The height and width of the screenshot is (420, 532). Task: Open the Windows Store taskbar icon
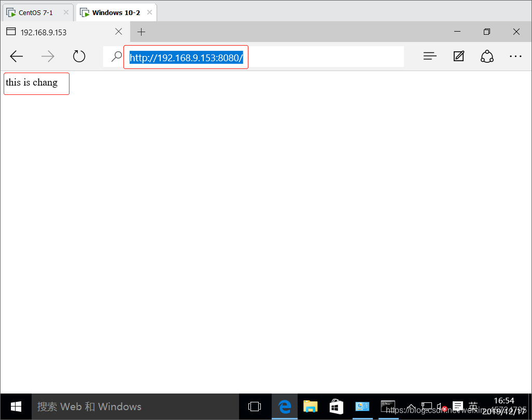336,407
